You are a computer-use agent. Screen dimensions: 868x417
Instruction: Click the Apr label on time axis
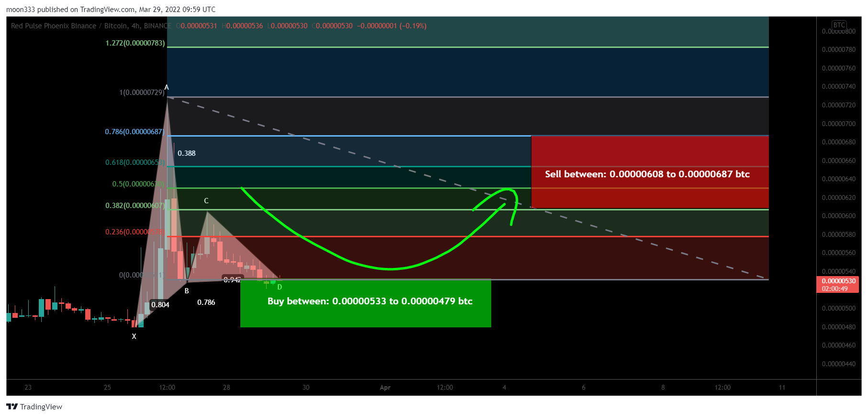[x=385, y=387]
